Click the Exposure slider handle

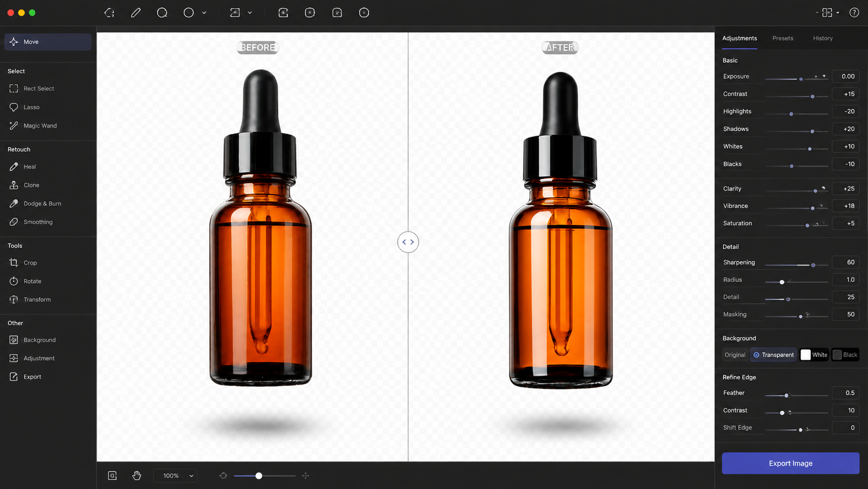click(x=801, y=79)
